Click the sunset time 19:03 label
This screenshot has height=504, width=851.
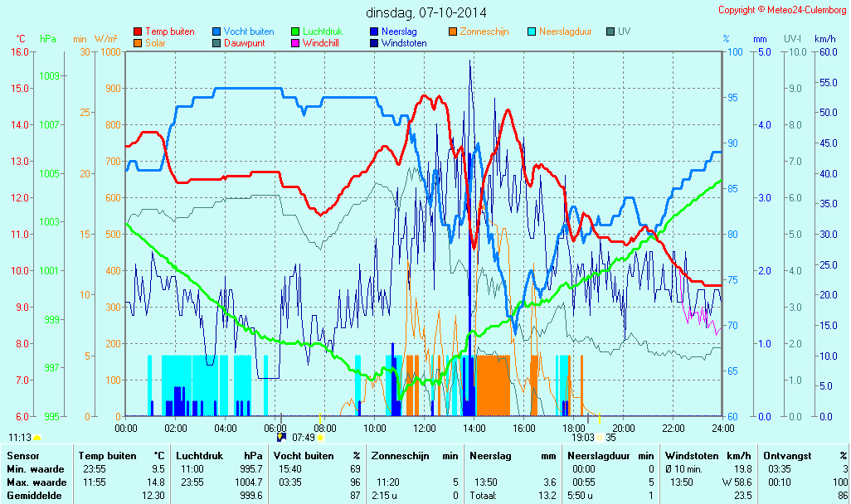click(x=584, y=438)
